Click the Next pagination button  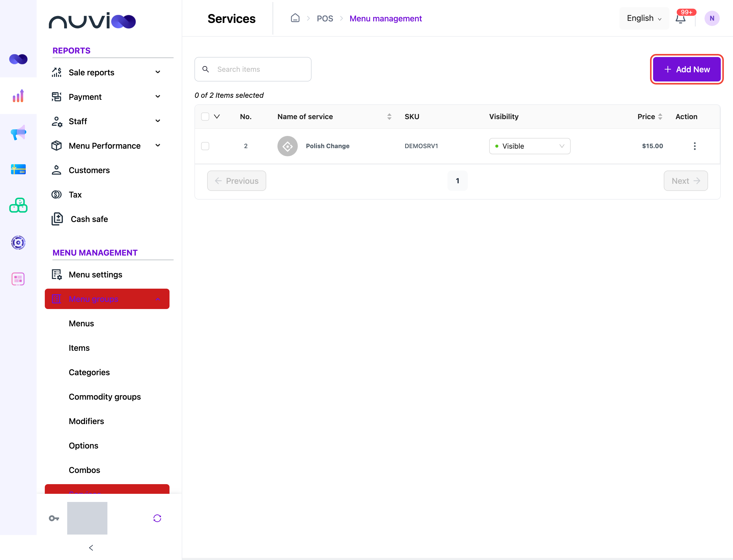(685, 181)
